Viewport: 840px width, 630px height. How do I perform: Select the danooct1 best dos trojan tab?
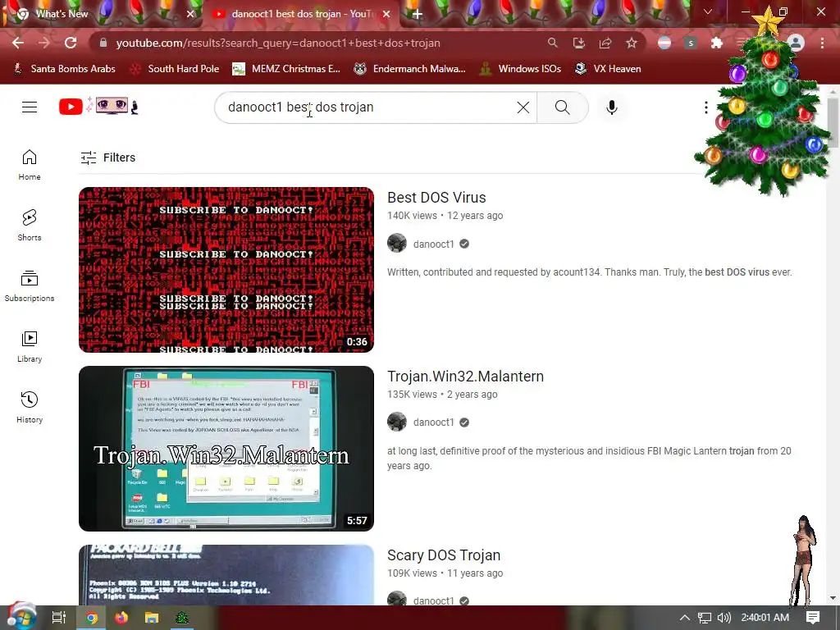pos(300,14)
